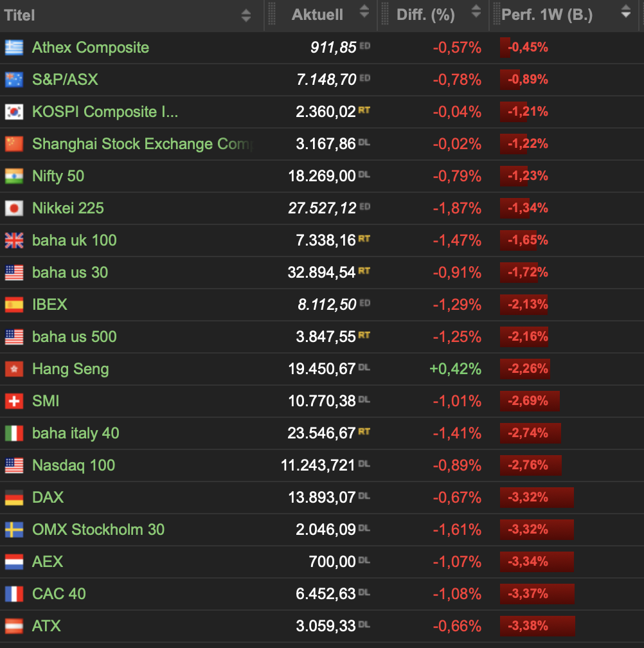Image resolution: width=644 pixels, height=648 pixels.
Task: Click the Austrian flag beside ATX
Action: [14, 626]
